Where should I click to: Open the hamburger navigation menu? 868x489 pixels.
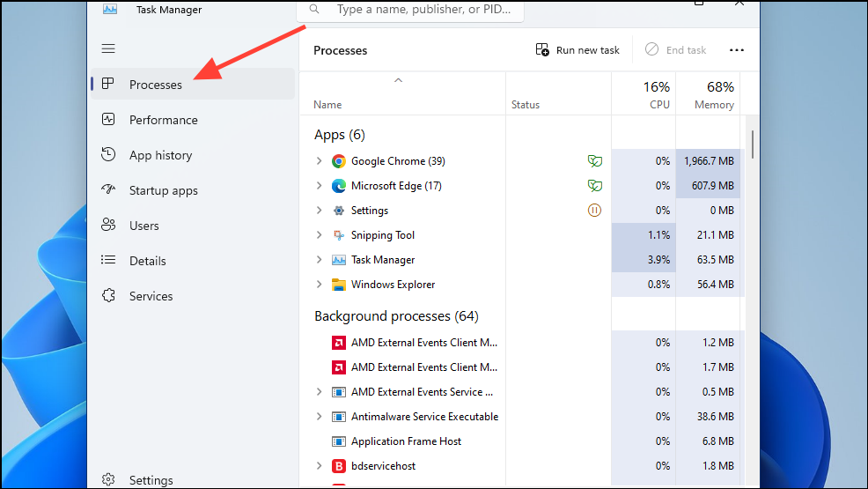(x=108, y=48)
